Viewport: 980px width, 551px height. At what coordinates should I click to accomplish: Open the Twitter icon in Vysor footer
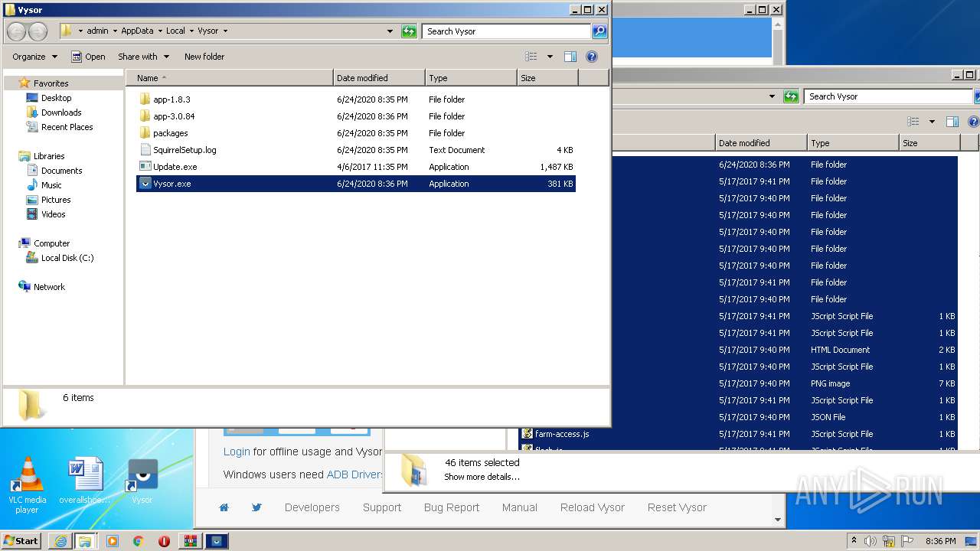pos(256,507)
